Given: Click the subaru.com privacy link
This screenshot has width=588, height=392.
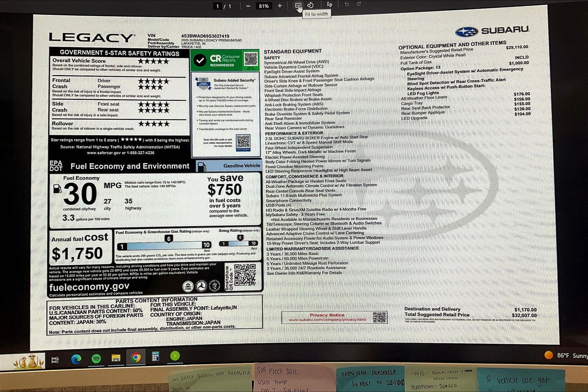Looking at the screenshot, I should (x=327, y=320).
